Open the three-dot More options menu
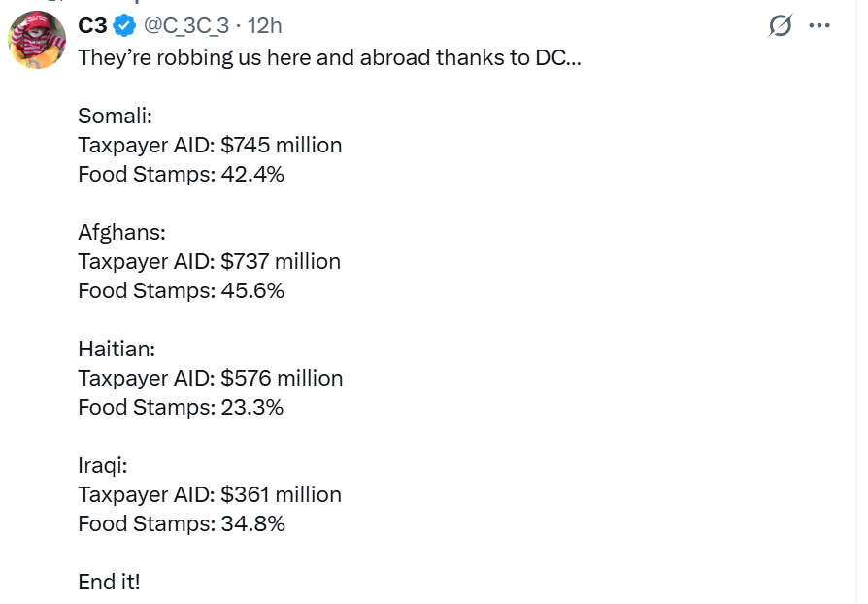The width and height of the screenshot is (868, 604). (819, 26)
